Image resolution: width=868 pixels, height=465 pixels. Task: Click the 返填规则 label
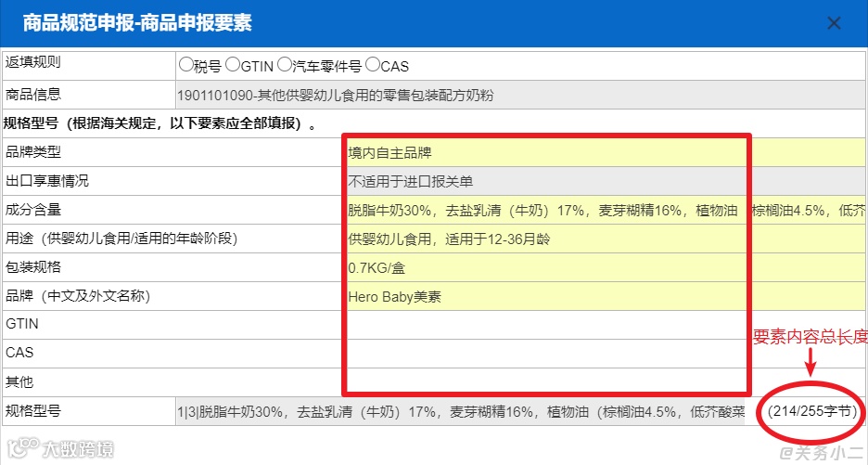(33, 62)
